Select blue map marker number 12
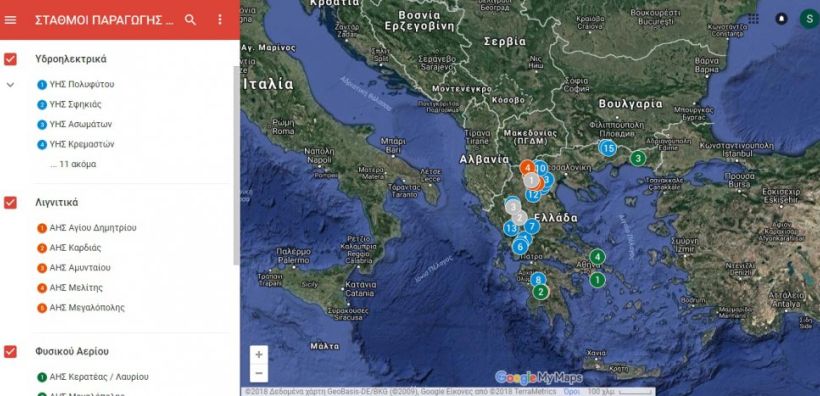 pos(533,195)
